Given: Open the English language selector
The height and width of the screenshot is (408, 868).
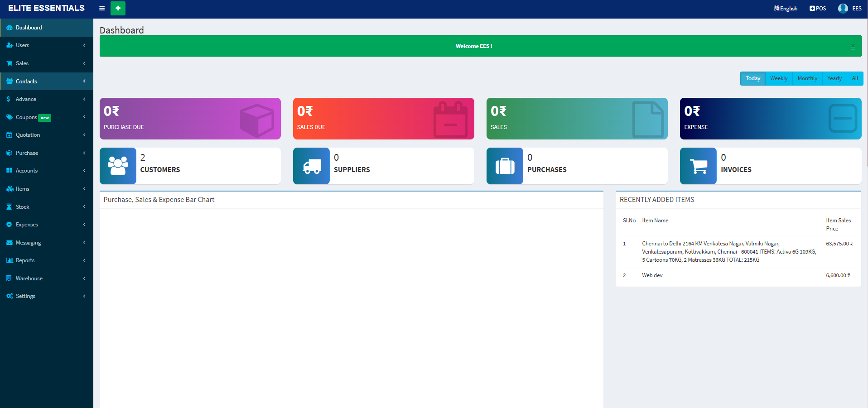Looking at the screenshot, I should pyautogui.click(x=786, y=9).
